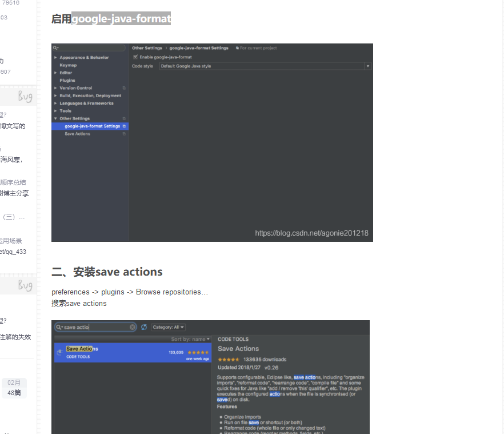Select Plugins in settings tree
Viewport: 504px width, 434px height.
coord(67,81)
